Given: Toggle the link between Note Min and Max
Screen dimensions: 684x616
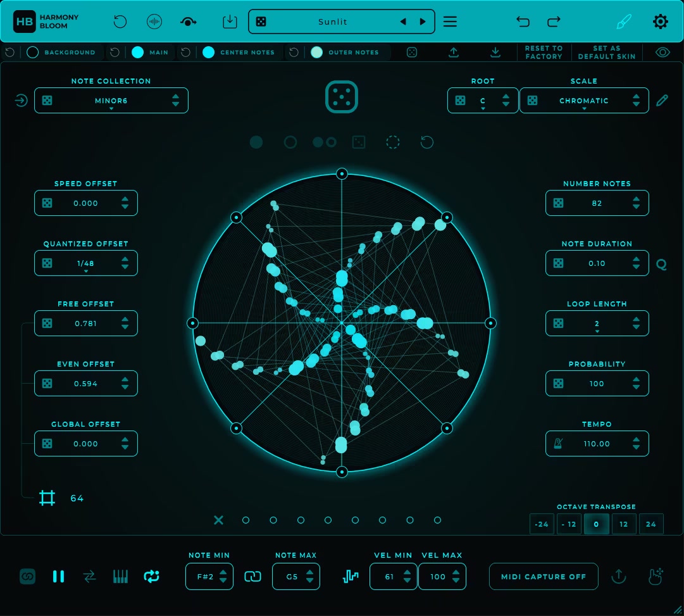Looking at the screenshot, I should click(x=252, y=577).
